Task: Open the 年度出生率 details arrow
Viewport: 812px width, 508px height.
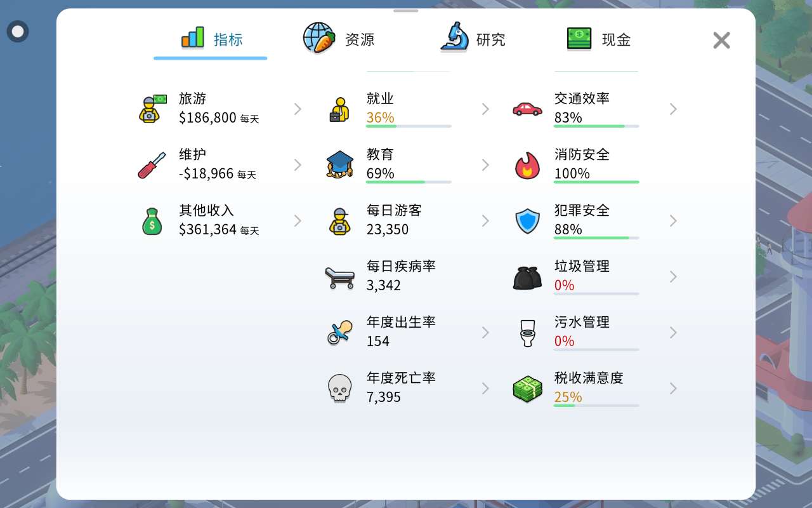Action: click(x=485, y=333)
